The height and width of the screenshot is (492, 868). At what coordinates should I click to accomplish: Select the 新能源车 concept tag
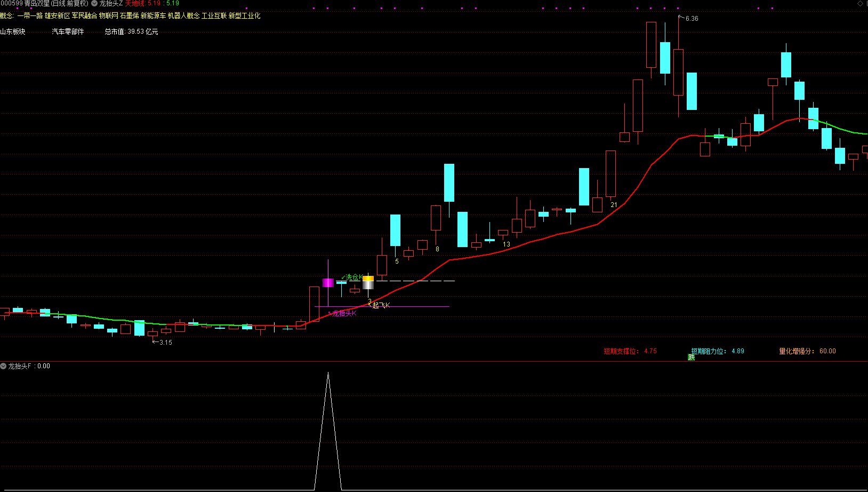point(154,16)
